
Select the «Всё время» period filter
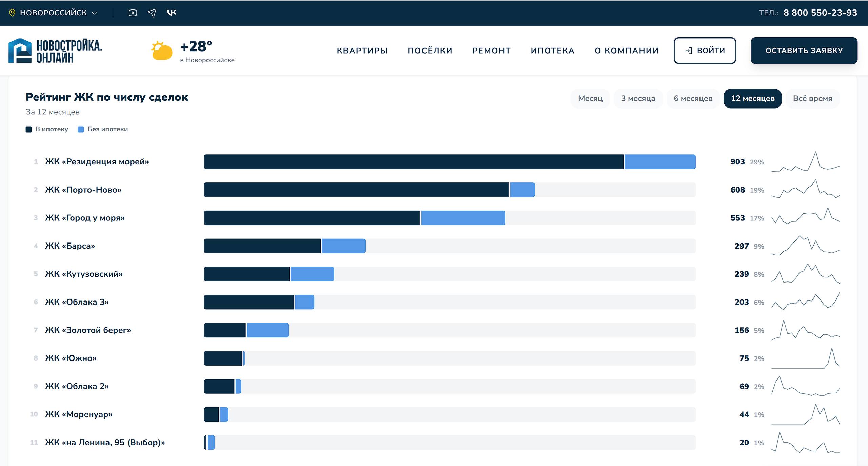point(812,98)
